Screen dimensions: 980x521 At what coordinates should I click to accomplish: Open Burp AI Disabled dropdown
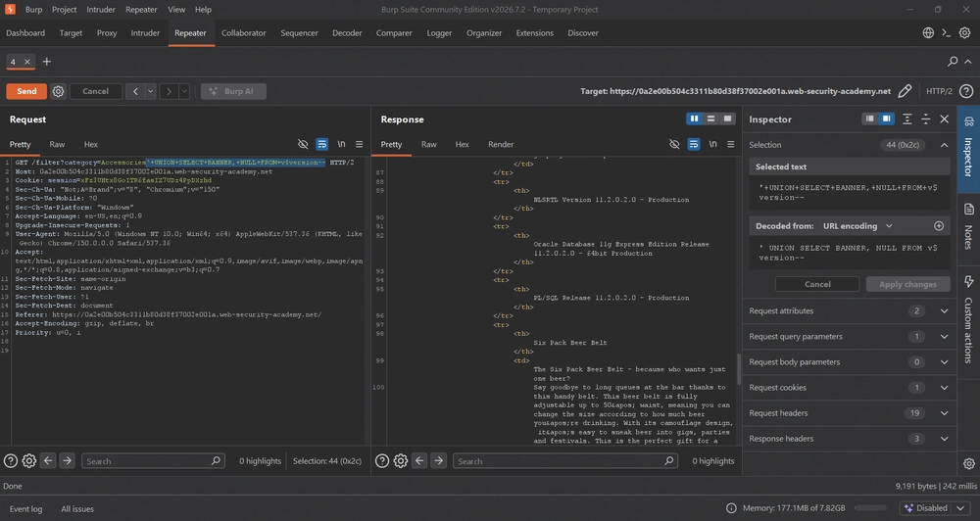[936, 508]
